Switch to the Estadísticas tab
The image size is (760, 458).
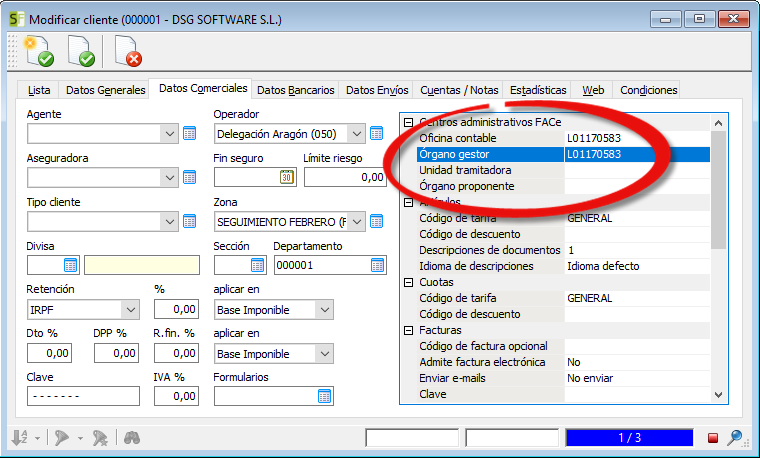pos(538,90)
